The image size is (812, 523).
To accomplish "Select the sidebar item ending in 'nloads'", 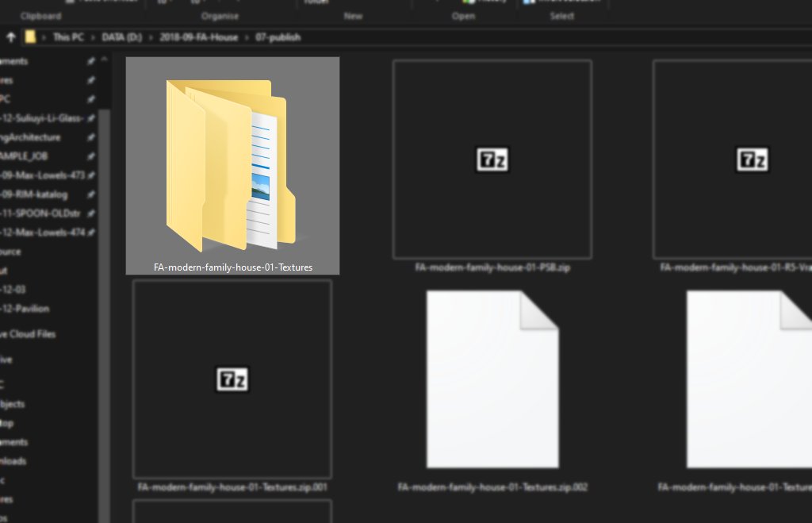I will pos(13,461).
